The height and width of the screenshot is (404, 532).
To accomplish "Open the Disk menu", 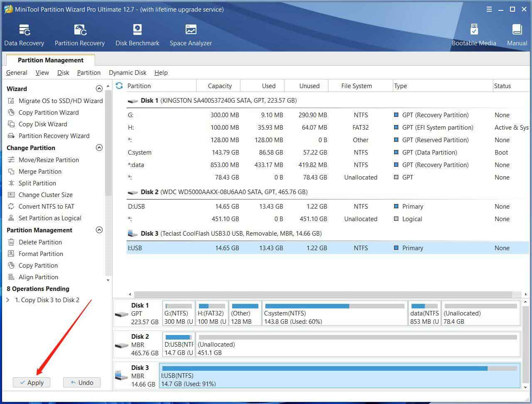I will click(63, 73).
